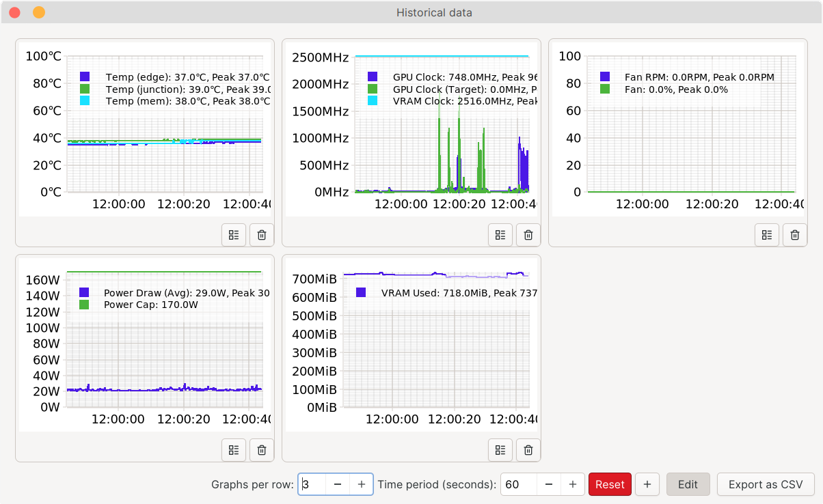Click the Temp (edge) blue legend swatch
The width and height of the screenshot is (823, 504).
click(85, 77)
